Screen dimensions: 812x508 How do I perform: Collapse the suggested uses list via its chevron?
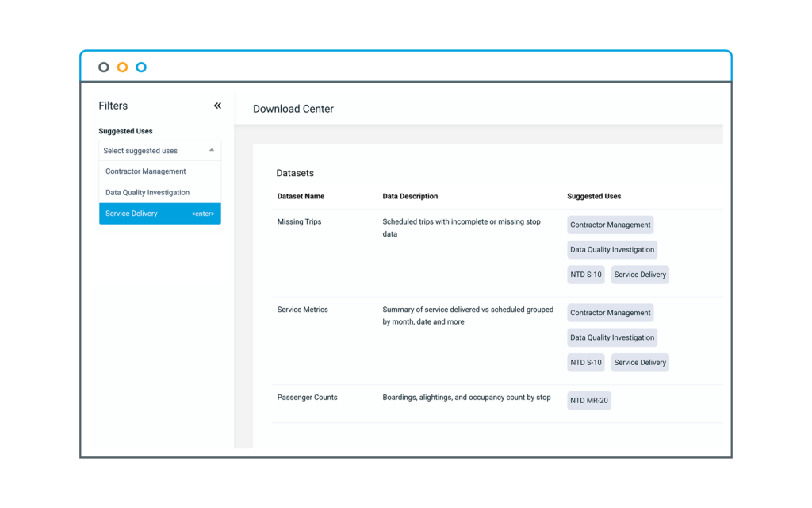(x=212, y=150)
